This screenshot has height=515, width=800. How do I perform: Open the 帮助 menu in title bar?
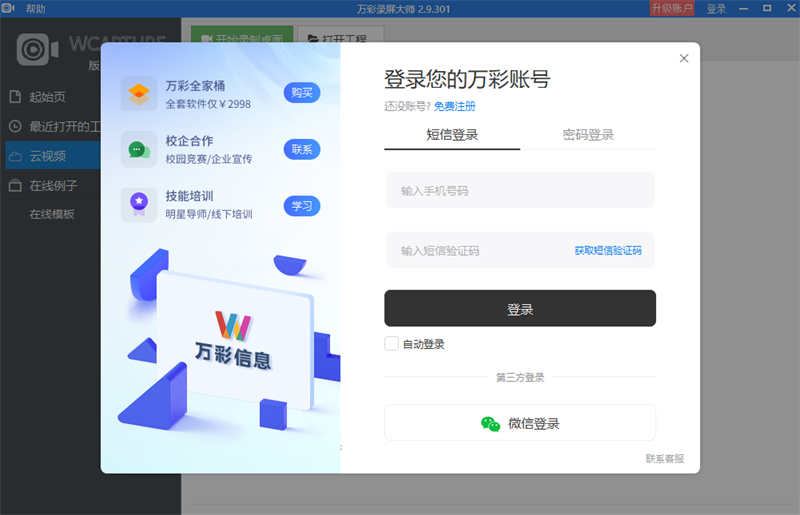coord(36,9)
